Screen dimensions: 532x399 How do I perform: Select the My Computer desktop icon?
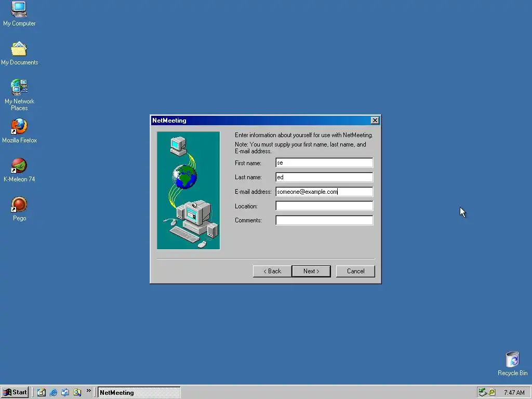coord(19,14)
